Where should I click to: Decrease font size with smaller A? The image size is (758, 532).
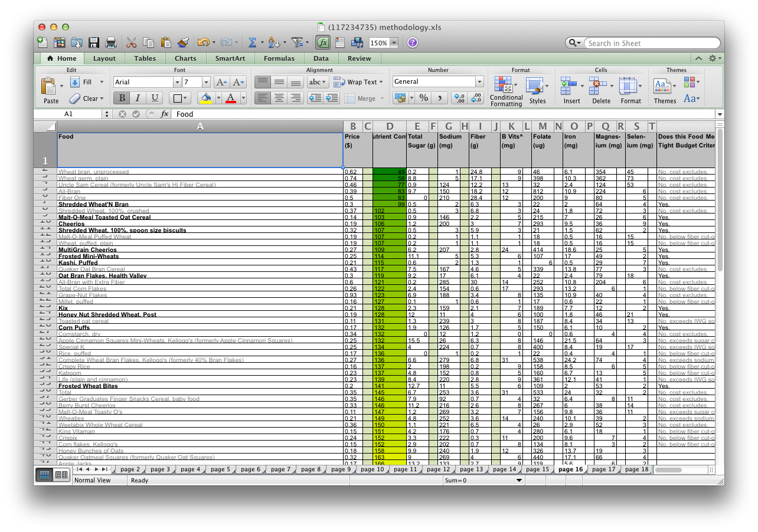238,83
